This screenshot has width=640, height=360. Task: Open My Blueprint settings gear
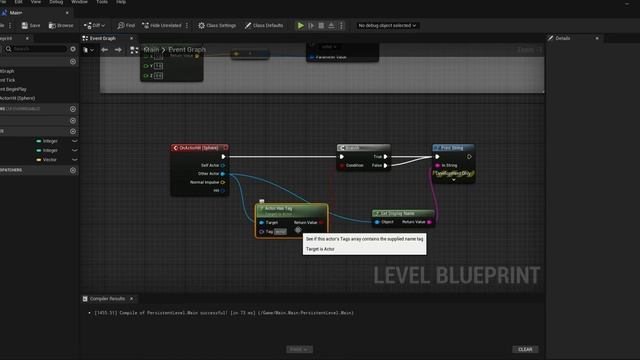(73, 49)
